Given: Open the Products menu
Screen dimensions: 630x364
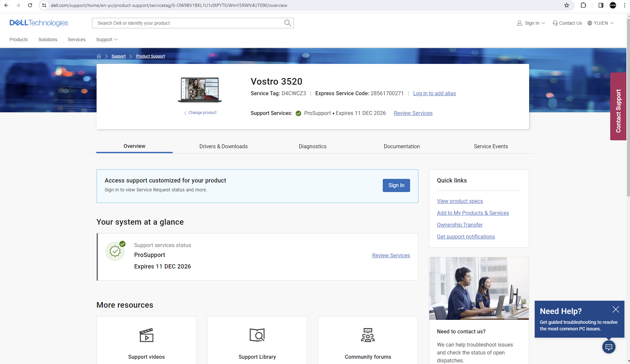Looking at the screenshot, I should (19, 40).
